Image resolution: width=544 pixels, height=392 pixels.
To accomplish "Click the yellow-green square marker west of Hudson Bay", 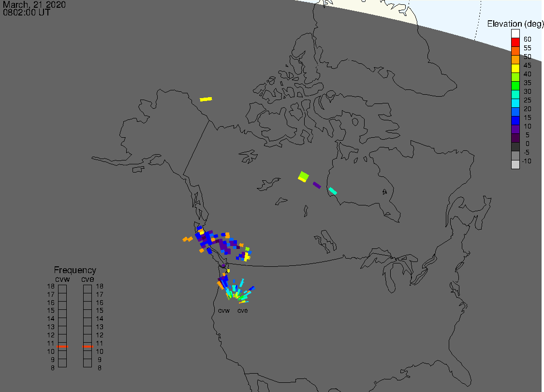I will tap(303, 176).
